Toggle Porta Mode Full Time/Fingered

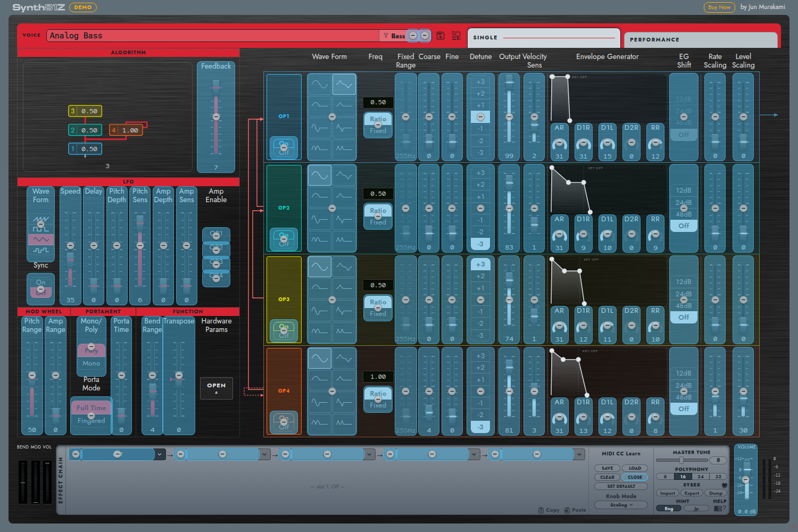[92, 414]
